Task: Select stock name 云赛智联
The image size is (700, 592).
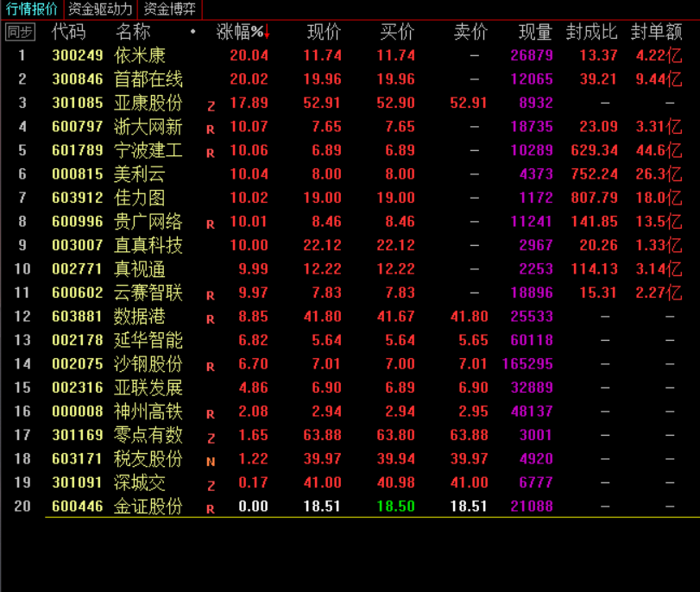Action: click(x=148, y=293)
